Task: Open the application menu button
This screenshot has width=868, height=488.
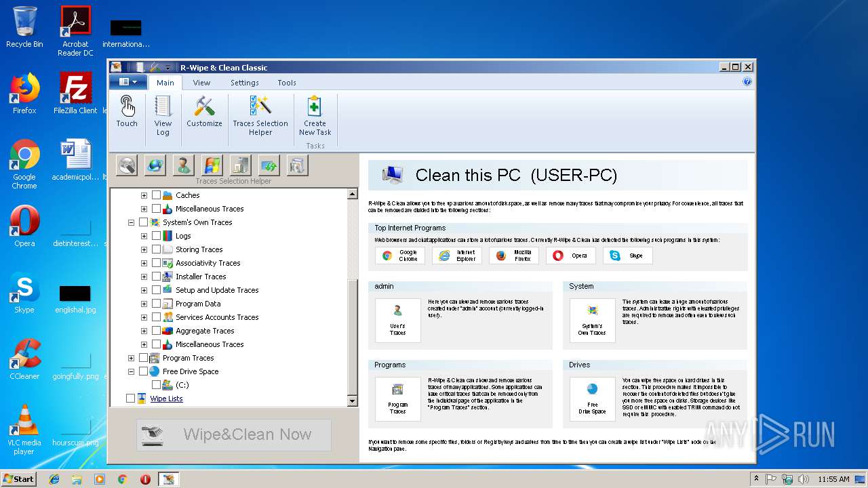Action: point(127,82)
